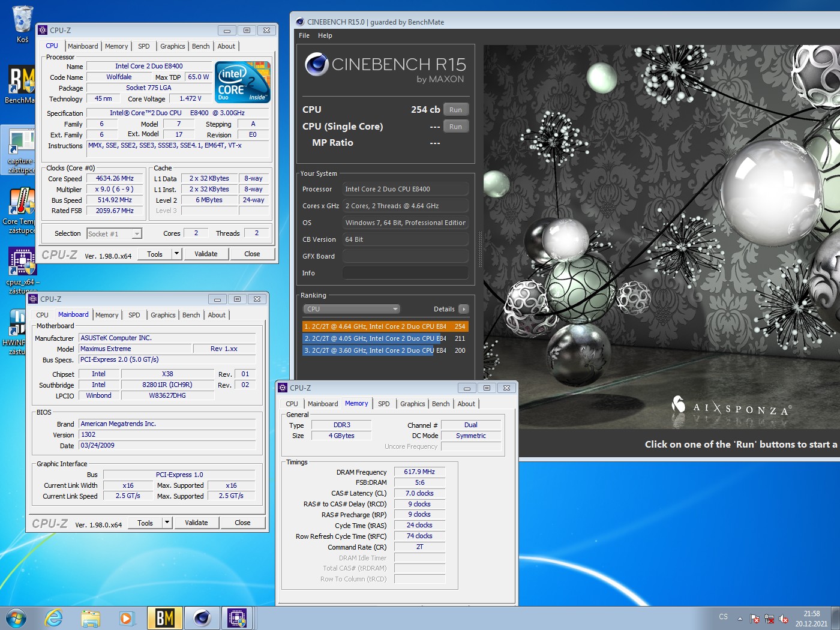Image resolution: width=840 pixels, height=630 pixels.
Task: Switch to BenchMate in the taskbar
Action: point(165,618)
